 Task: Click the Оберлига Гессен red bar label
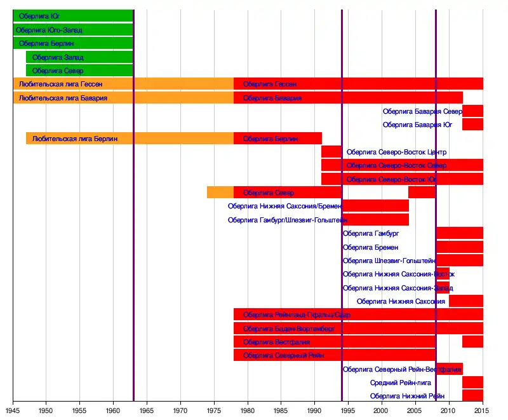click(x=270, y=84)
